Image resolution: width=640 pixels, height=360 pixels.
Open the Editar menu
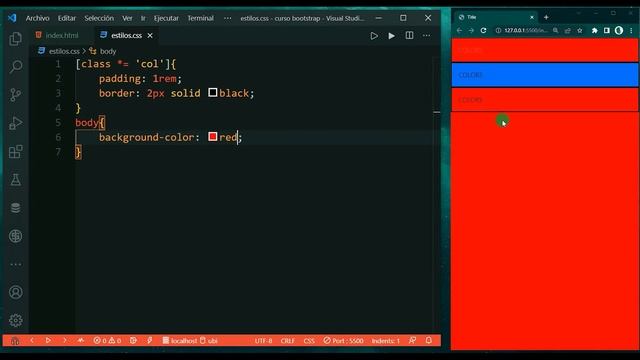[x=67, y=18]
